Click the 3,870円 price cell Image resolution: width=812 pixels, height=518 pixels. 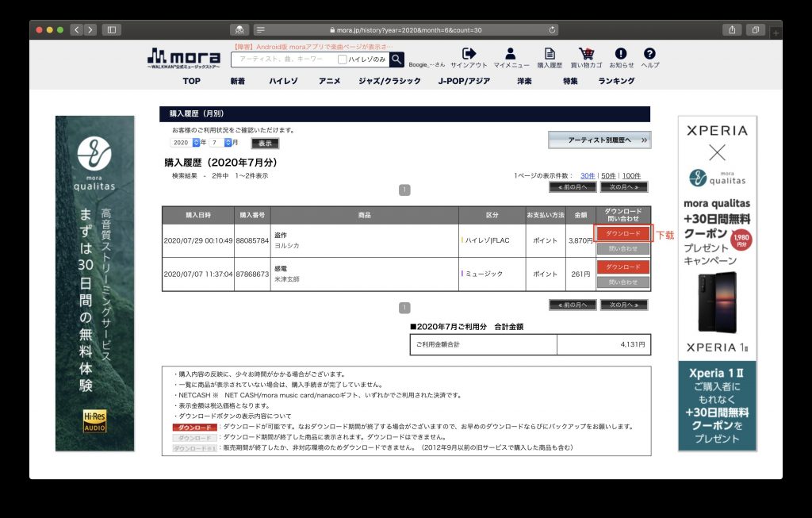[x=580, y=240]
